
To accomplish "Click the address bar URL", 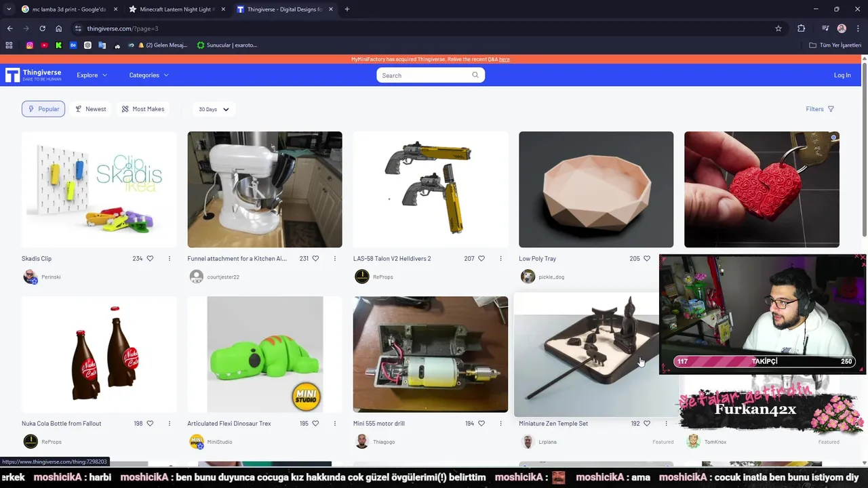I will point(123,28).
